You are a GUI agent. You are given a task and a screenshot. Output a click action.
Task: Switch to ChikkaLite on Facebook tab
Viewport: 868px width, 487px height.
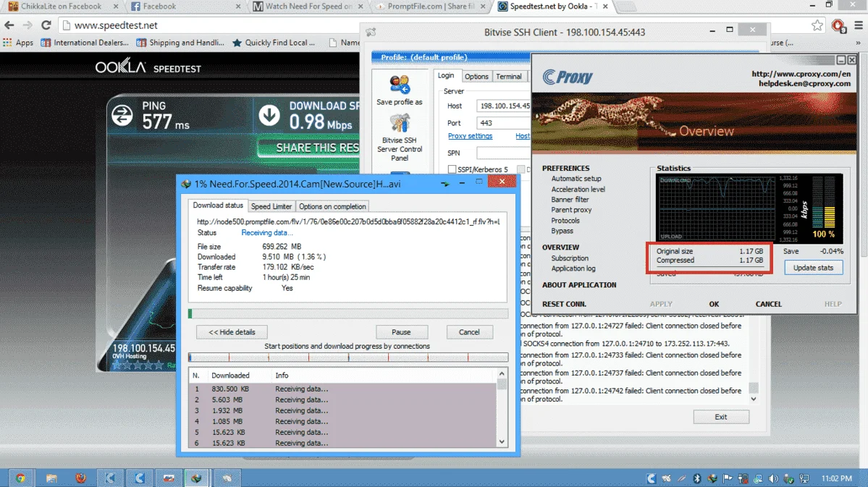pyautogui.click(x=61, y=7)
